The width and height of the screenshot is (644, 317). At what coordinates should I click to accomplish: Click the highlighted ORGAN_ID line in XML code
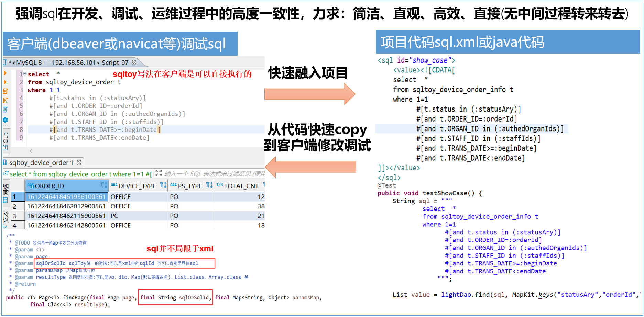pos(472,129)
